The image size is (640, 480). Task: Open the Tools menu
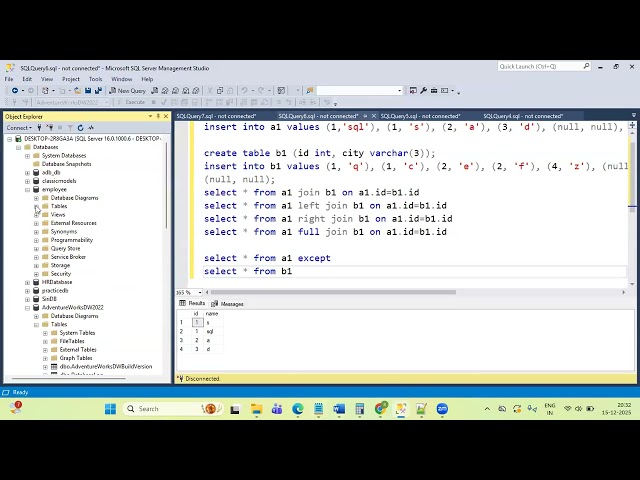coord(96,79)
